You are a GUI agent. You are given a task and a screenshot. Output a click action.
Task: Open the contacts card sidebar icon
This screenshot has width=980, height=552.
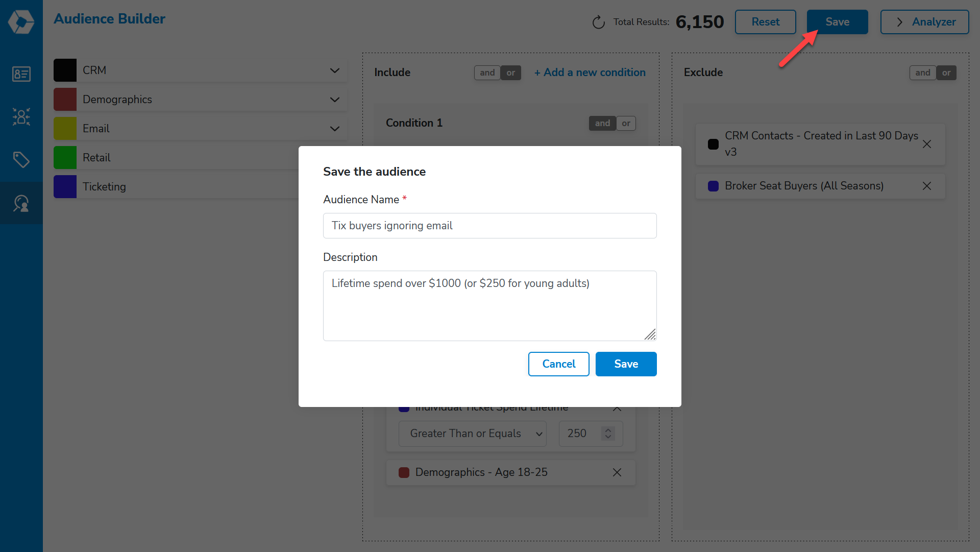pyautogui.click(x=21, y=74)
